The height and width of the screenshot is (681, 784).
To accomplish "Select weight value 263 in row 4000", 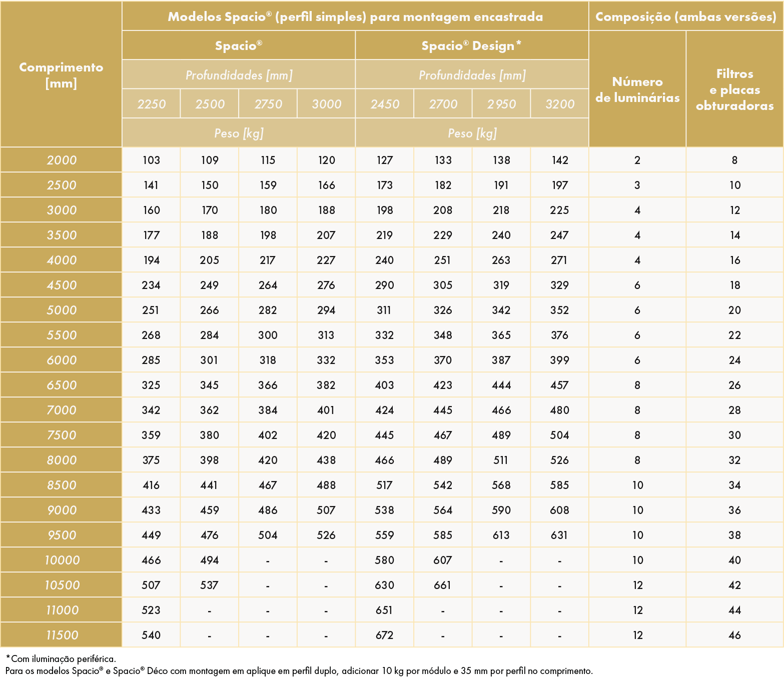I will point(501,260).
